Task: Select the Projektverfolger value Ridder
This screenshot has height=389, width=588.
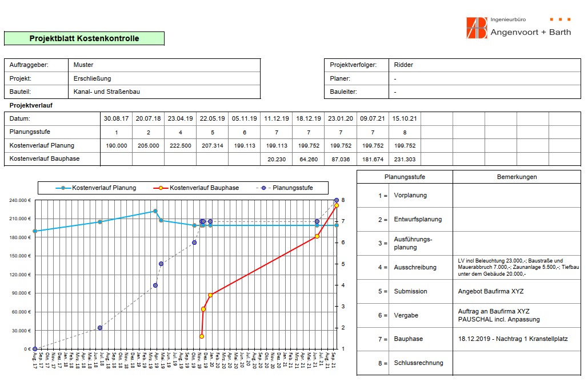Action: point(403,65)
